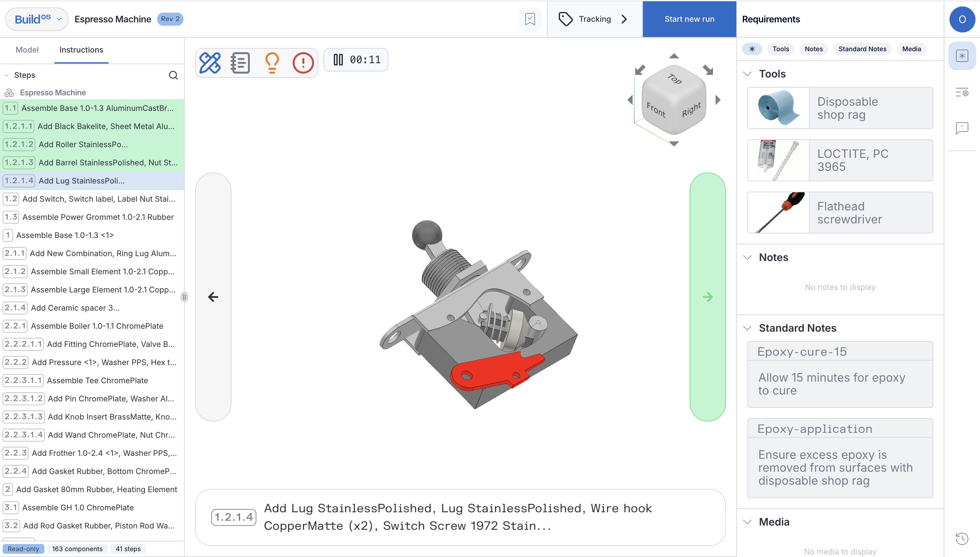
Task: Open the notebook instructions icon
Action: (x=240, y=62)
